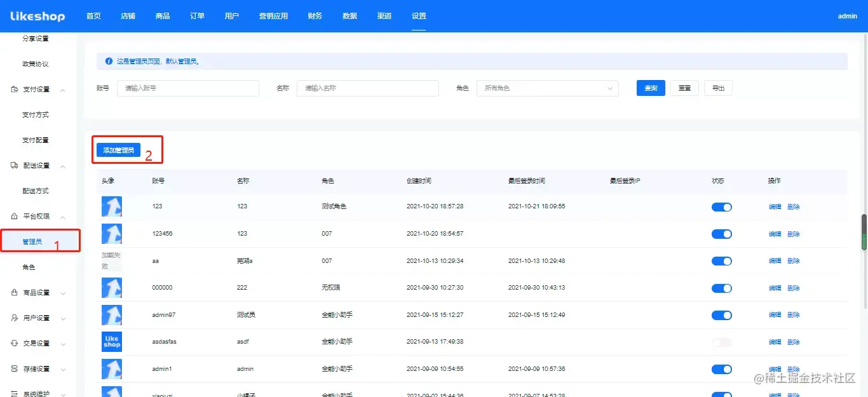The image size is (868, 397).
Task: Open the 订单 top navigation tab
Action: pos(197,16)
